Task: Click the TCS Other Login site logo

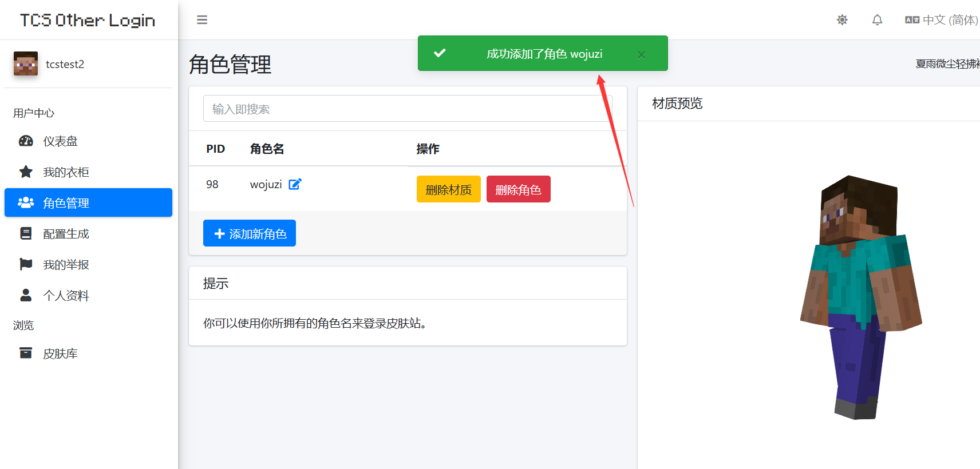Action: coord(88,21)
